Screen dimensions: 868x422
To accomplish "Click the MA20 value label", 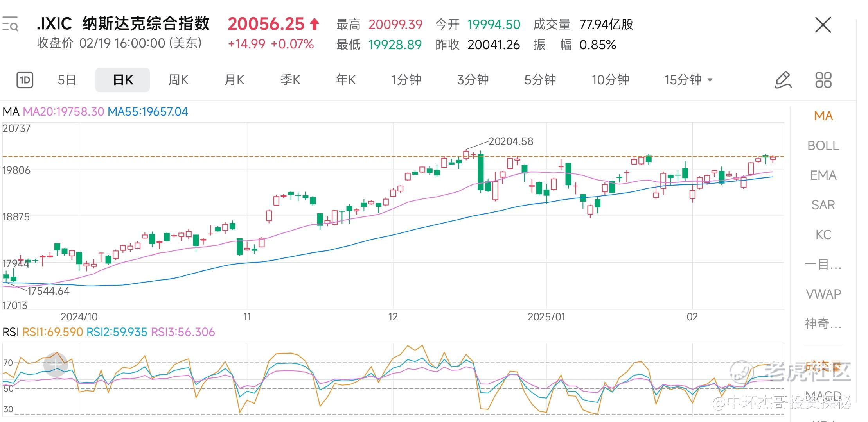I will coord(63,112).
